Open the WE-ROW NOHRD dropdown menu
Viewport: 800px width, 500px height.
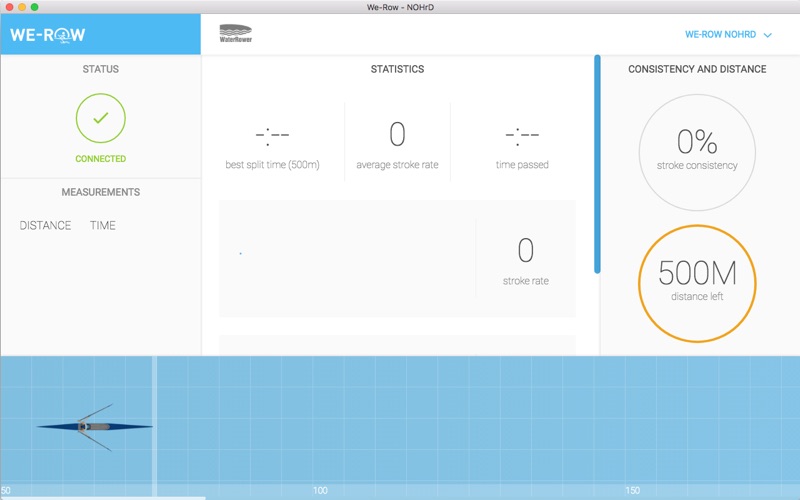728,35
